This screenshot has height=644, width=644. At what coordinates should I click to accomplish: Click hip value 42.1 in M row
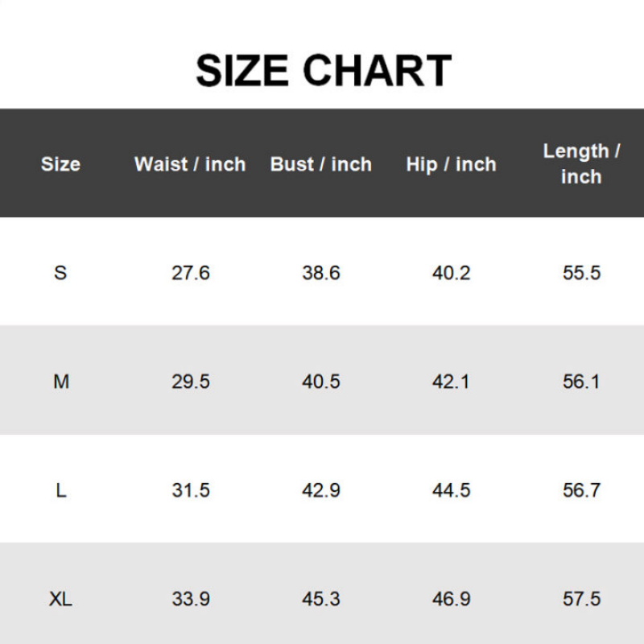tap(451, 382)
